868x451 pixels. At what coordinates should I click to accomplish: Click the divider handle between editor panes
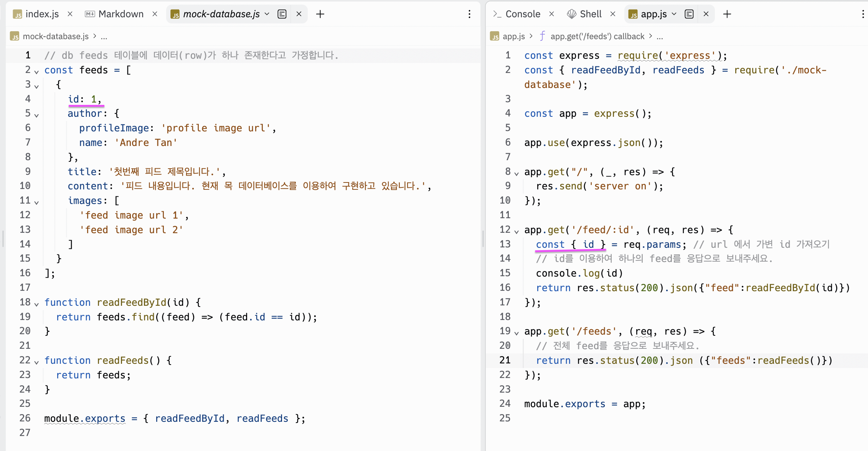click(x=483, y=238)
